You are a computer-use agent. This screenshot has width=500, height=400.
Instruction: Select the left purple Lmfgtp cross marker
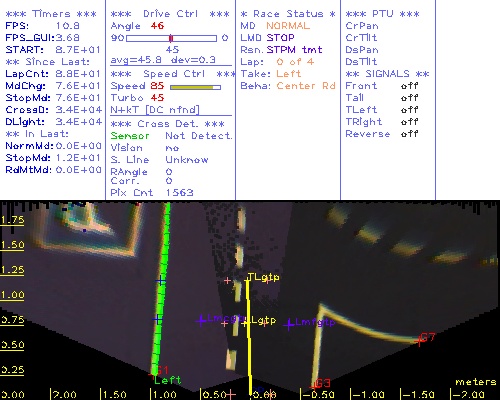click(200, 321)
